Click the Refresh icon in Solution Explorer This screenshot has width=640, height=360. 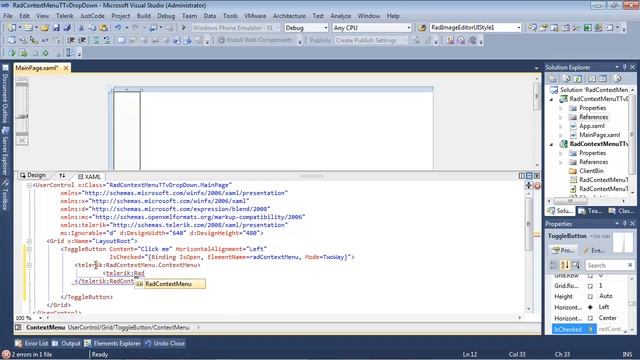pyautogui.click(x=578, y=78)
